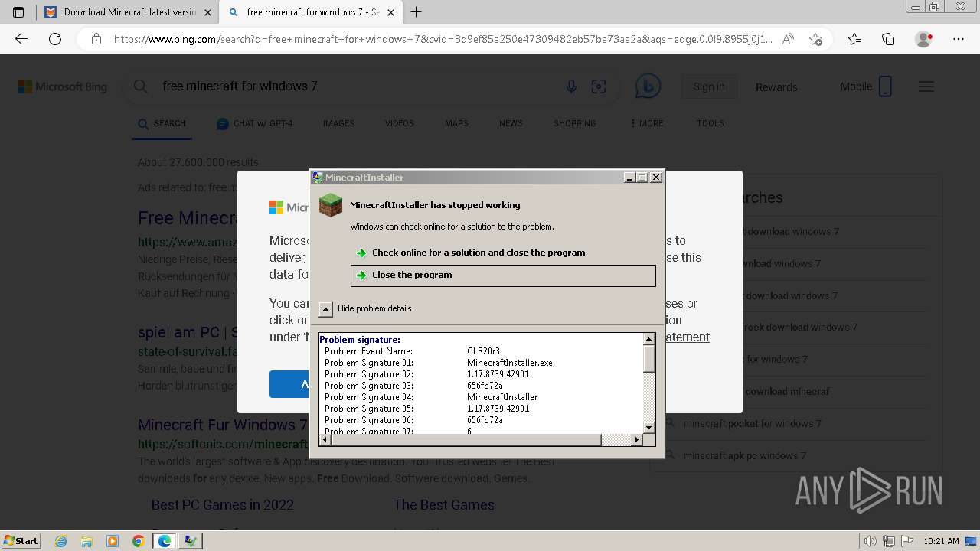The image size is (980, 551).
Task: Click the Minecraft grass block icon in dialog
Action: point(331,205)
